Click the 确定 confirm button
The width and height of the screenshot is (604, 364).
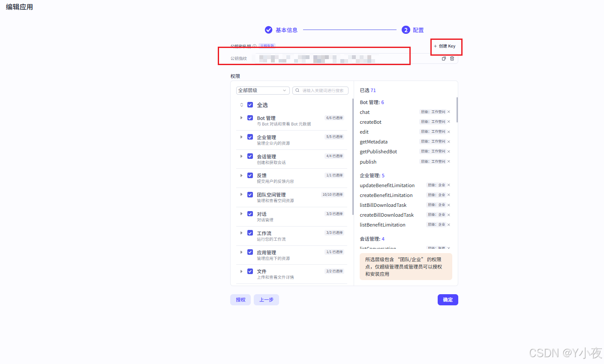coord(448,299)
